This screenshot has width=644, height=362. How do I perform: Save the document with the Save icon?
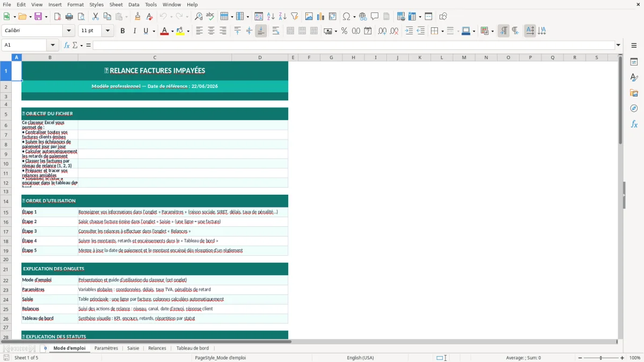pyautogui.click(x=38, y=17)
